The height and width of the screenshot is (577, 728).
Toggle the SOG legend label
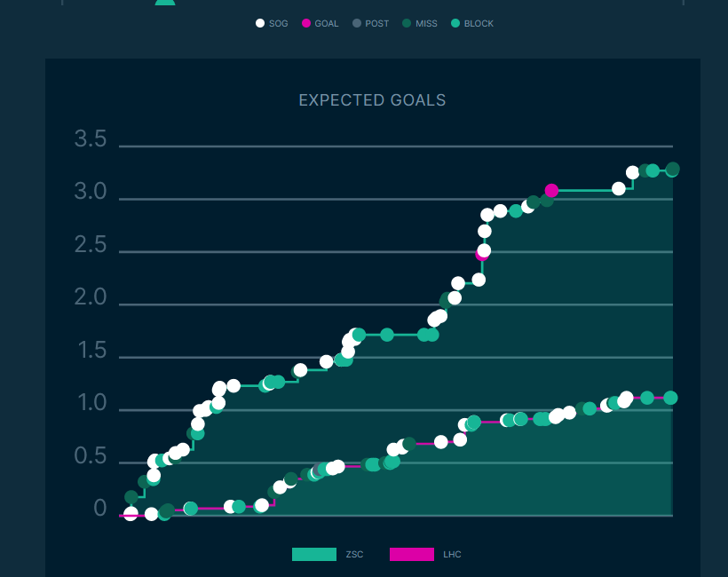[x=279, y=24]
